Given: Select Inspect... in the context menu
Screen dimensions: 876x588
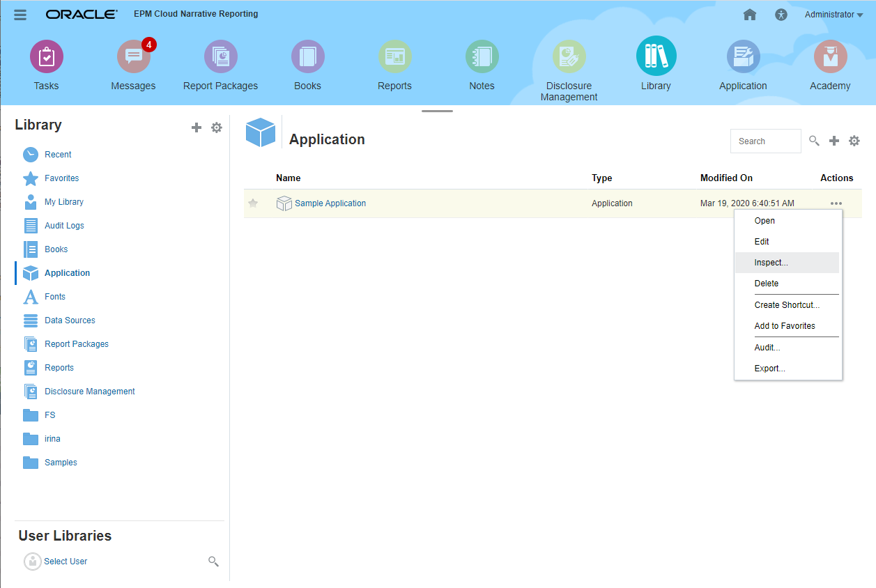Looking at the screenshot, I should pos(787,263).
